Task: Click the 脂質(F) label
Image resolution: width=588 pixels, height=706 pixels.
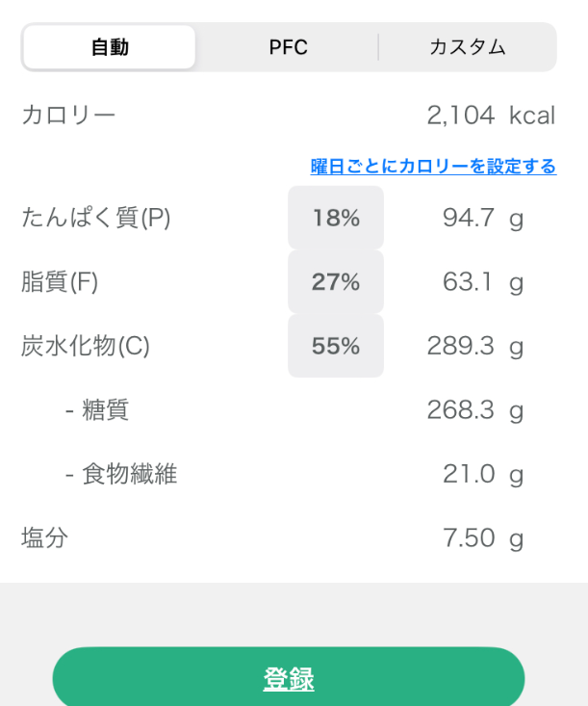Action: click(x=60, y=282)
